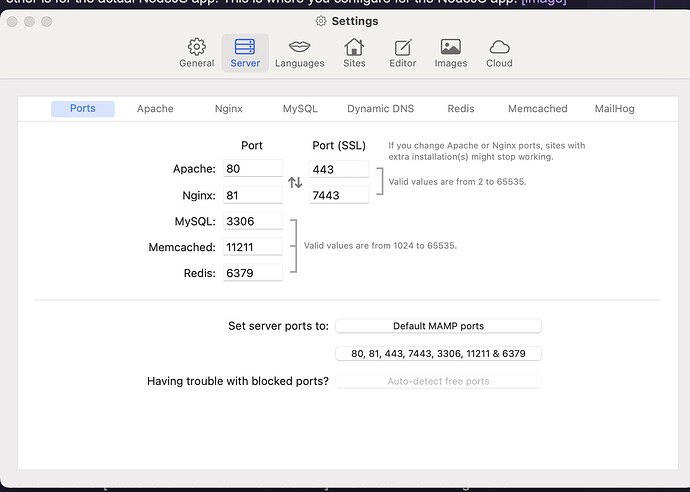The width and height of the screenshot is (690, 492).
Task: Click the Apache SSL port field 443
Action: (339, 169)
